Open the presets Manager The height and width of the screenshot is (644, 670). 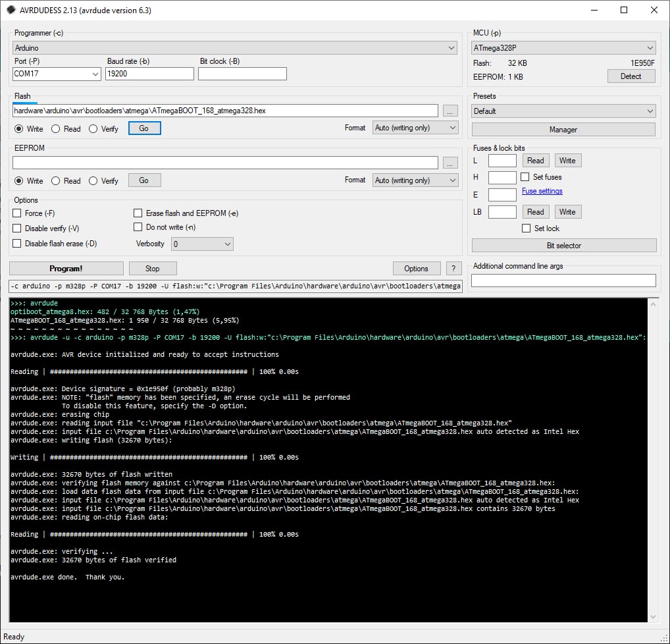coord(563,130)
